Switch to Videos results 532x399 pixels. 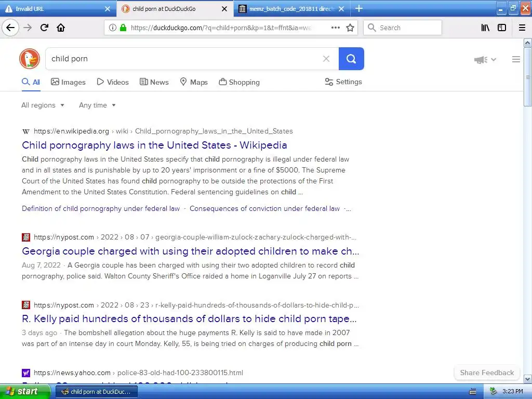113,82
